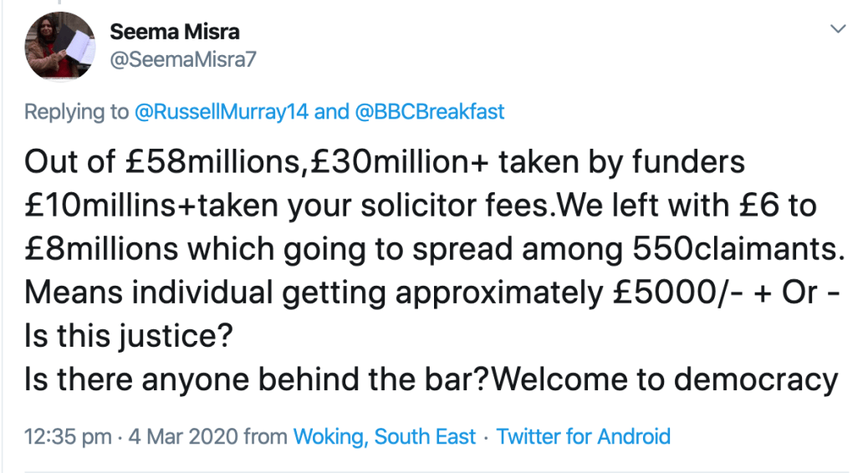Click the Twitter for Android source link

click(584, 436)
